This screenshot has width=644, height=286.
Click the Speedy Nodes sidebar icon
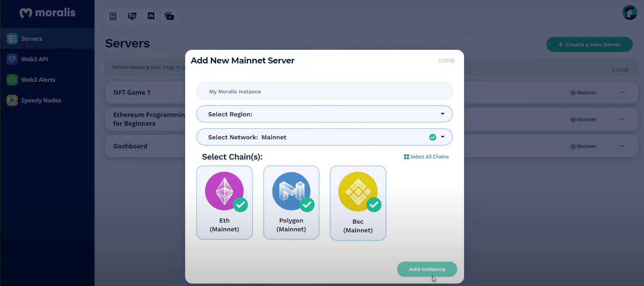pos(12,100)
